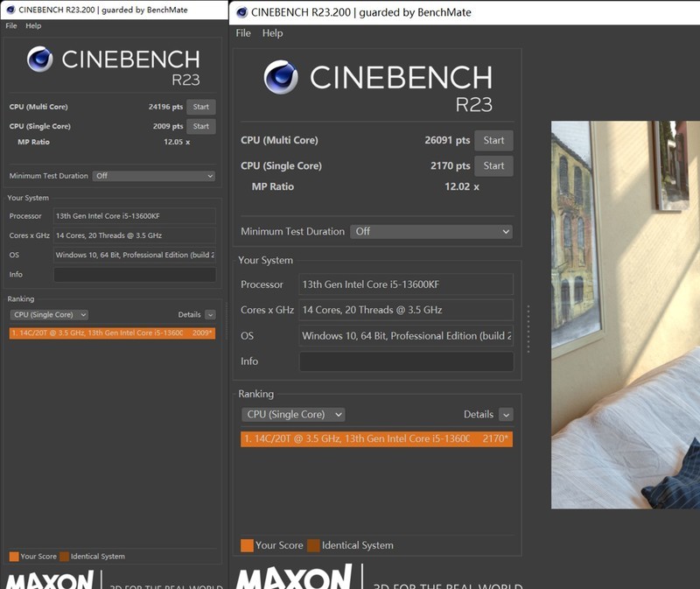Click Cinebench sphere logo in left window
Viewport: 700px width, 589px height.
click(39, 59)
